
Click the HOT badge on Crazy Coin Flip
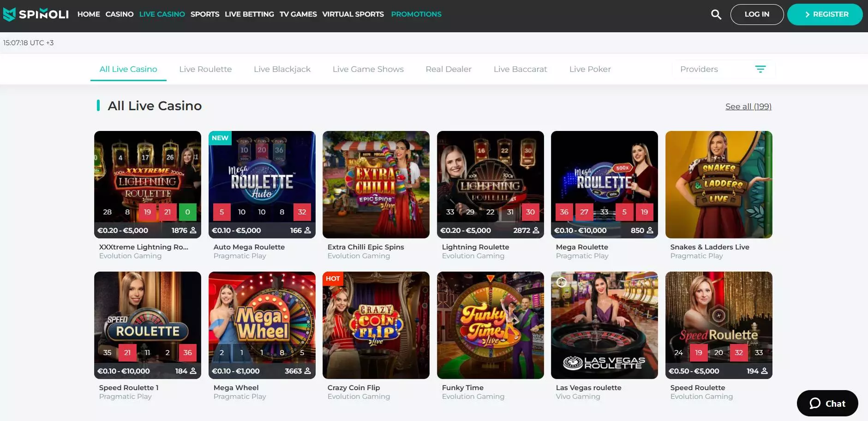pos(333,279)
